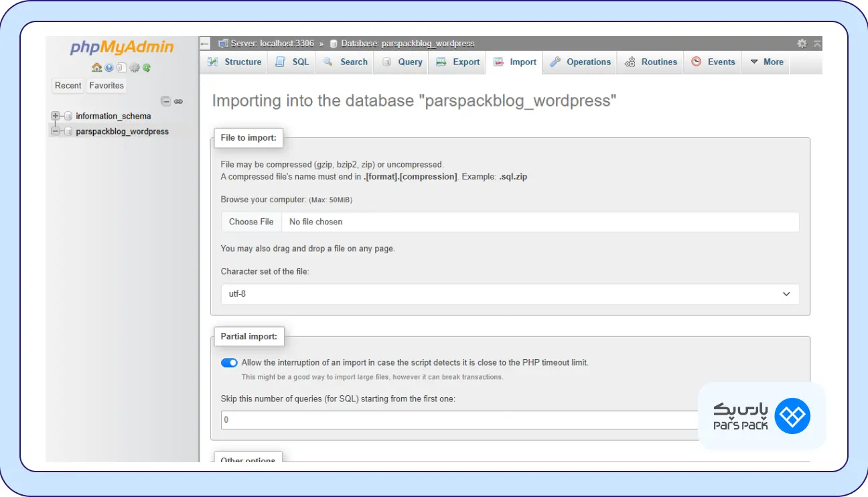Open Server: localhost:3306 breadcrumb link

(272, 44)
